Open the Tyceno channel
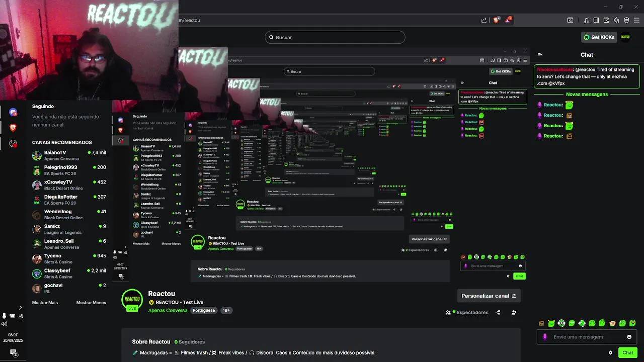The height and width of the screenshot is (362, 644). pos(69,258)
